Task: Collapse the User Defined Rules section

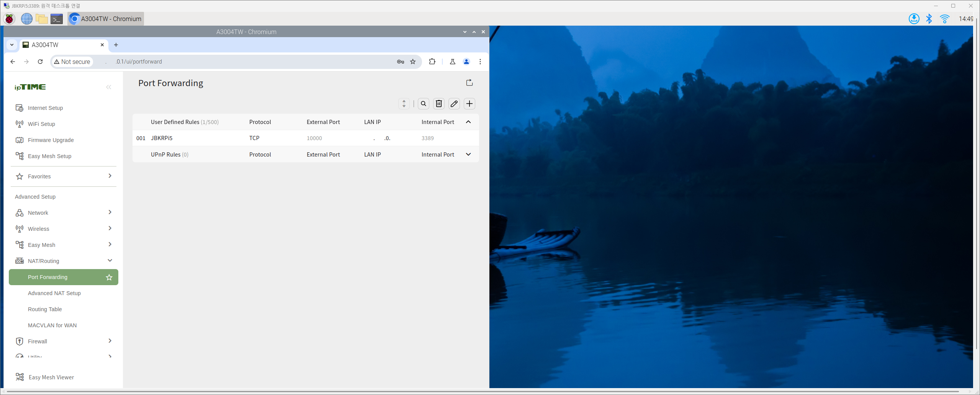Action: (468, 122)
